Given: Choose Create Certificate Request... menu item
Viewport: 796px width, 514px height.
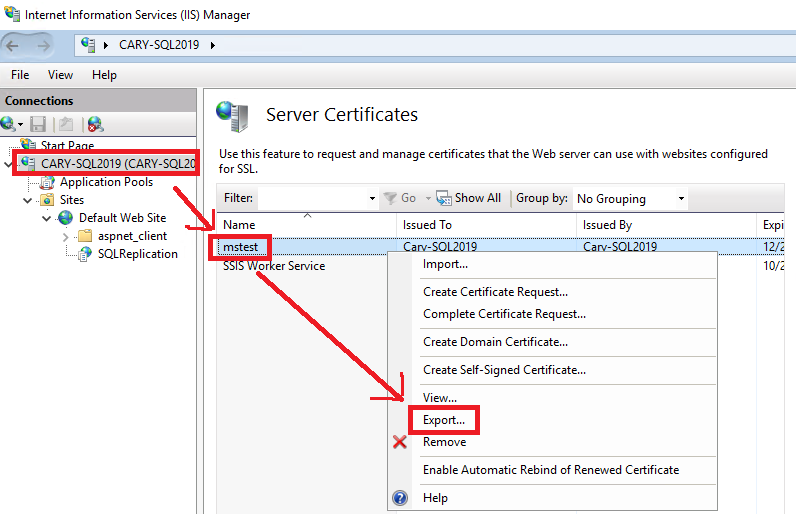Looking at the screenshot, I should tap(495, 292).
